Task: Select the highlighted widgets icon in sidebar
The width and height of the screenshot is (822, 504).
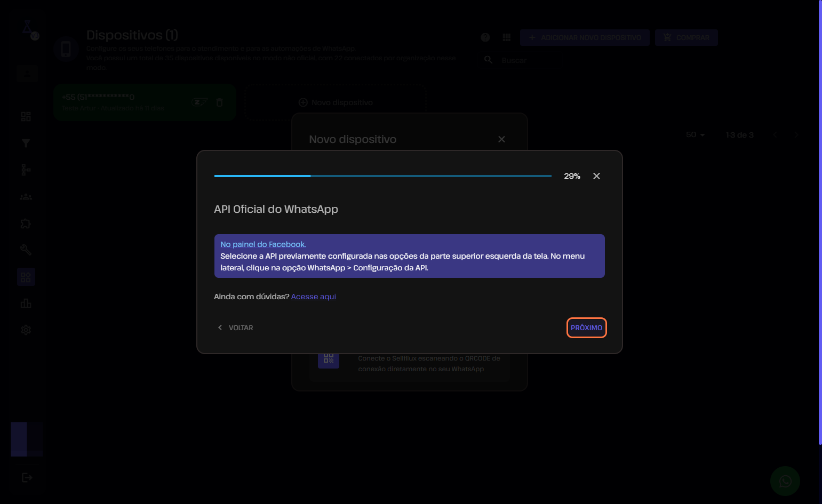Action: click(26, 277)
